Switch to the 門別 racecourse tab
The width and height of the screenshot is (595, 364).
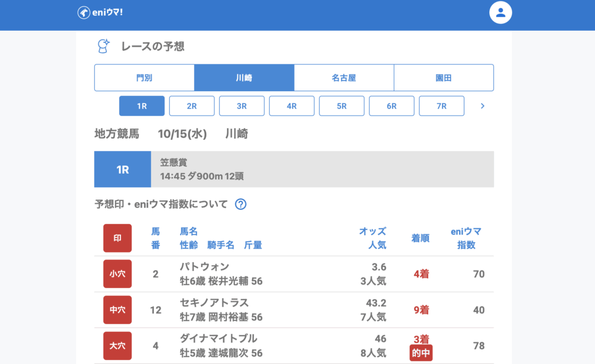coord(144,78)
